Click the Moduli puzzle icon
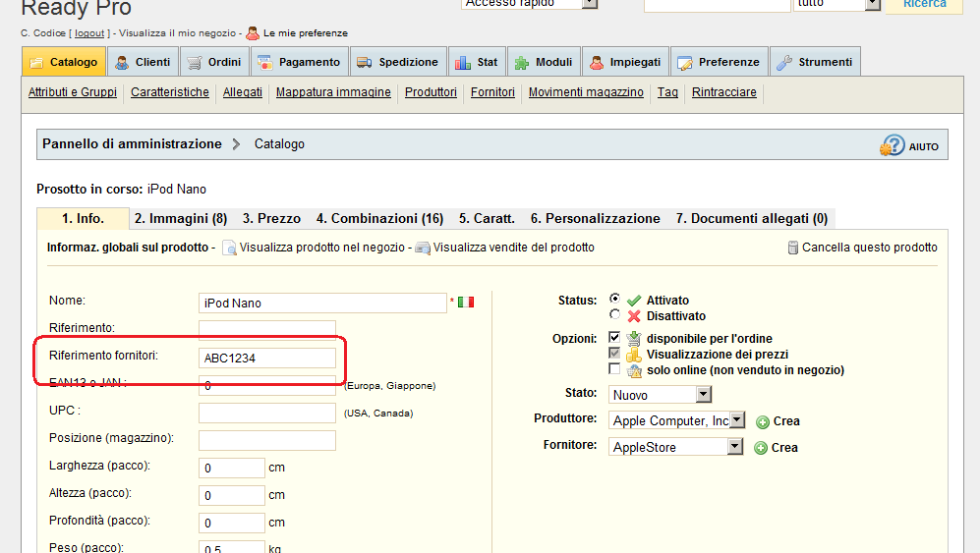Screen dimensions: 980x553 522,63
